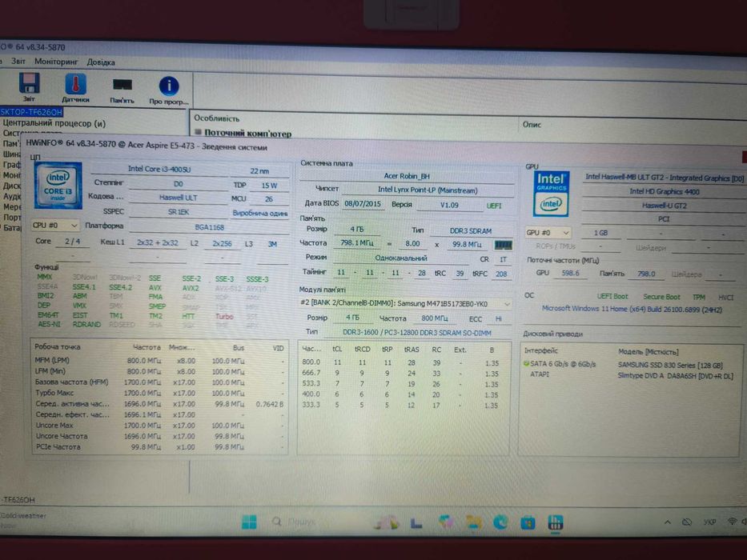
Task: Click green status icon next to SATA 6 Gb/s
Action: tap(527, 364)
